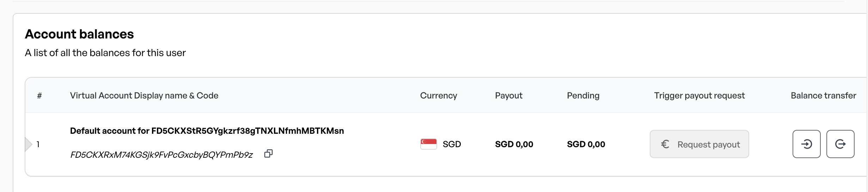This screenshot has height=192, width=868.
Task: Click the Pending column header
Action: point(583,96)
